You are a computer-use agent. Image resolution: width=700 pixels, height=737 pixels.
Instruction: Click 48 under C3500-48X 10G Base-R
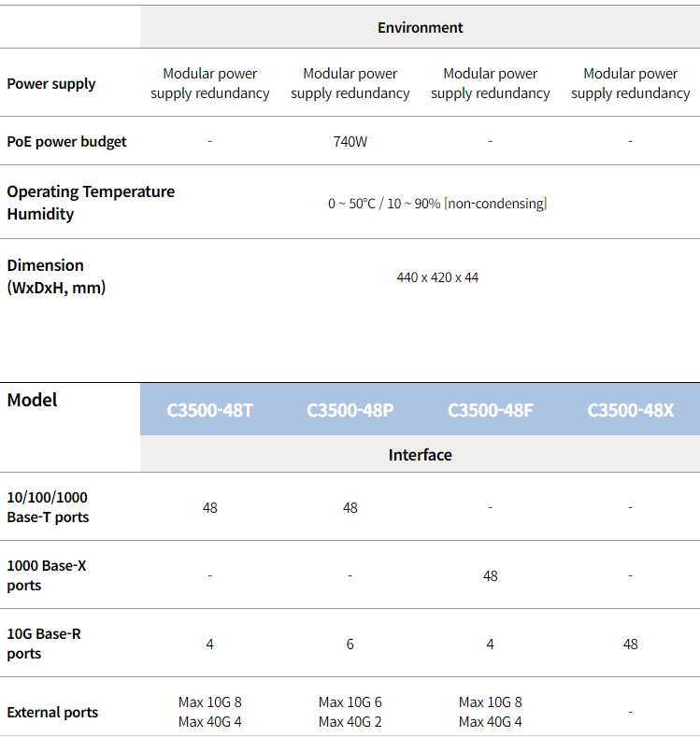click(x=631, y=644)
